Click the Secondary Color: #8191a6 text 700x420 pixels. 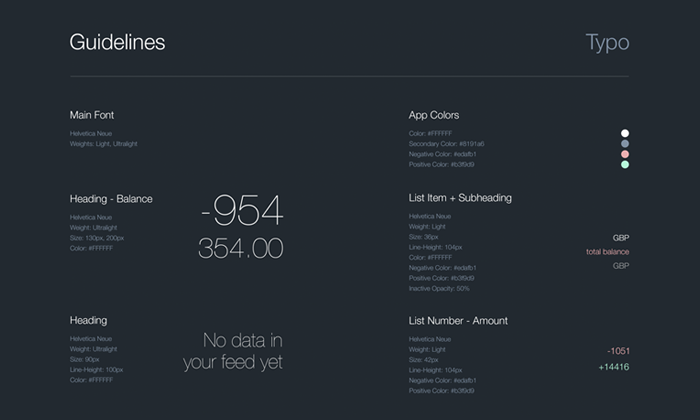pyautogui.click(x=448, y=144)
